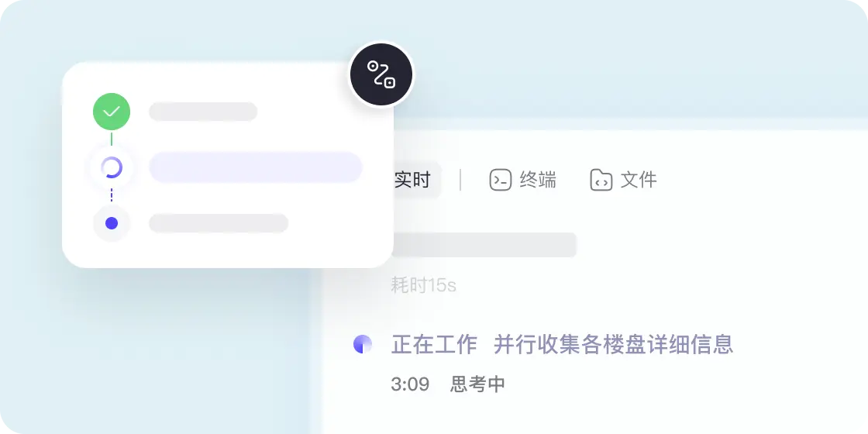Select the third gray placeholder step bar
This screenshot has height=434, width=868.
click(219, 223)
